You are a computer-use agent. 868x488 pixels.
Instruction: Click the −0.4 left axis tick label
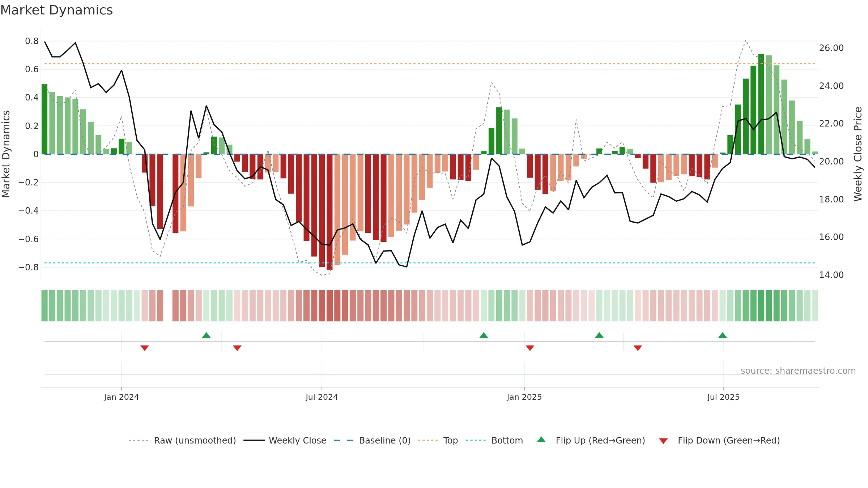pyautogui.click(x=29, y=211)
